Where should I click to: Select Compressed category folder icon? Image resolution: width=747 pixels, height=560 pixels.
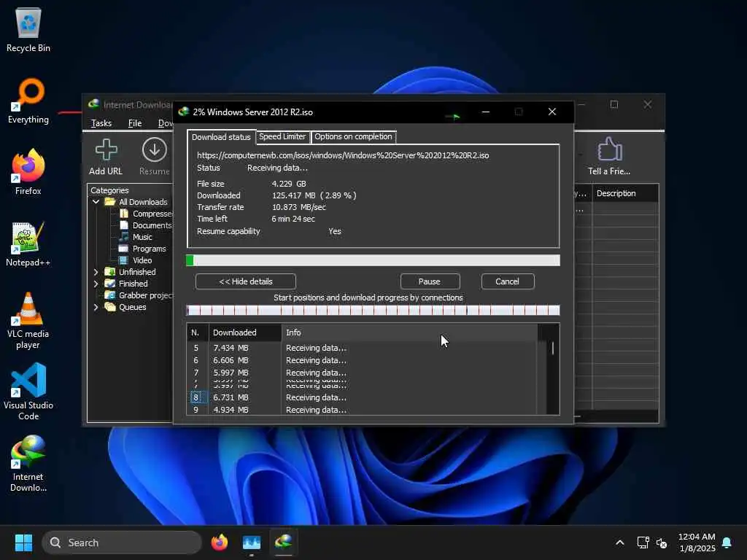pos(124,214)
